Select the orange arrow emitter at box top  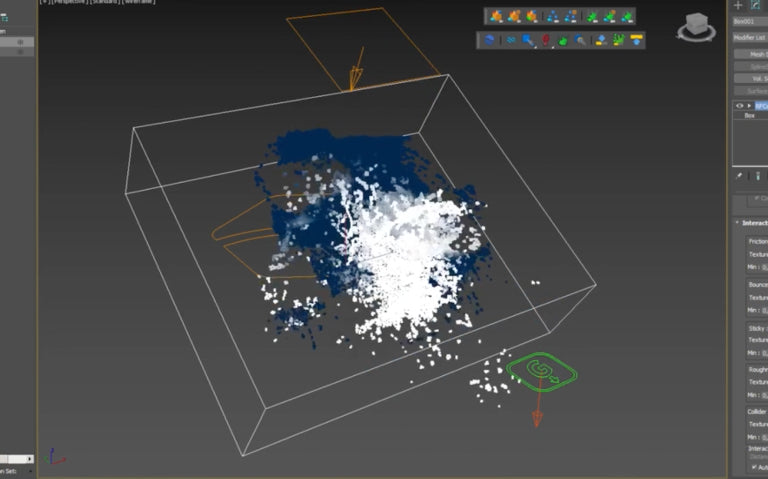click(x=357, y=70)
